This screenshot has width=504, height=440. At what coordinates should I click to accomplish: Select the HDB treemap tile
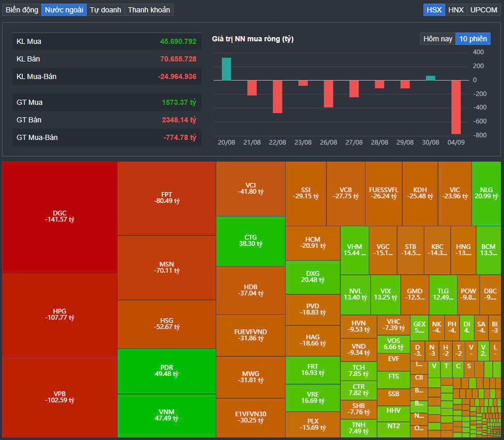250,291
